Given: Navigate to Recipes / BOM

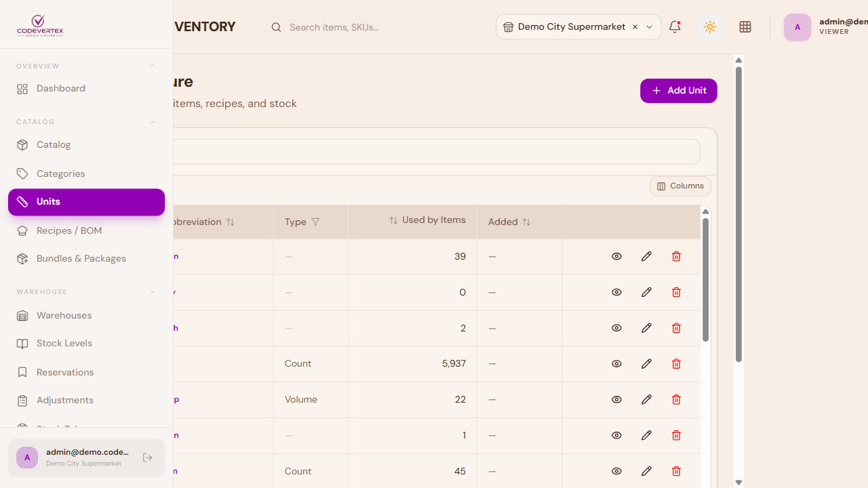Looking at the screenshot, I should click(86, 231).
